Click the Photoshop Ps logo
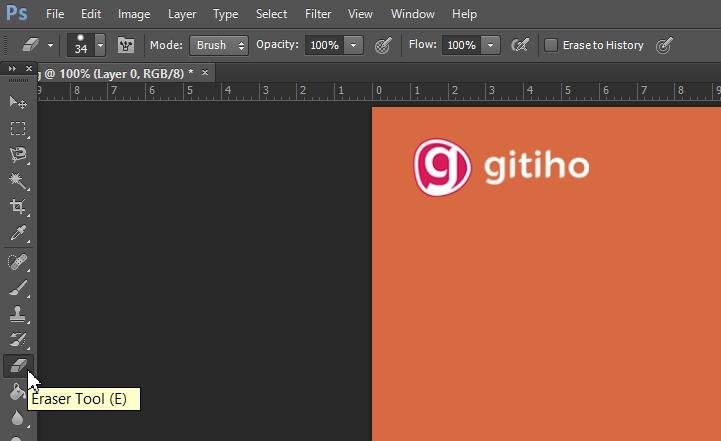The image size is (721, 441). click(17, 13)
